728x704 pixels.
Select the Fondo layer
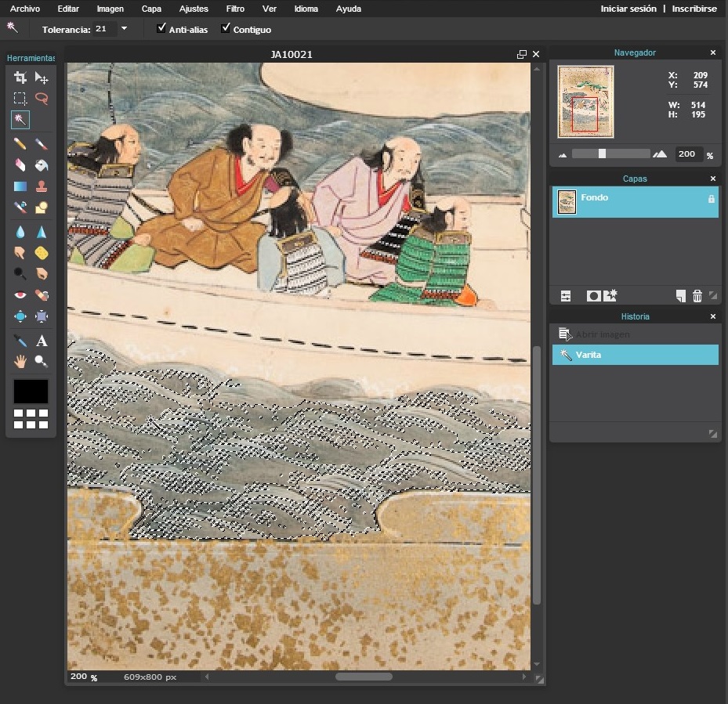point(635,202)
